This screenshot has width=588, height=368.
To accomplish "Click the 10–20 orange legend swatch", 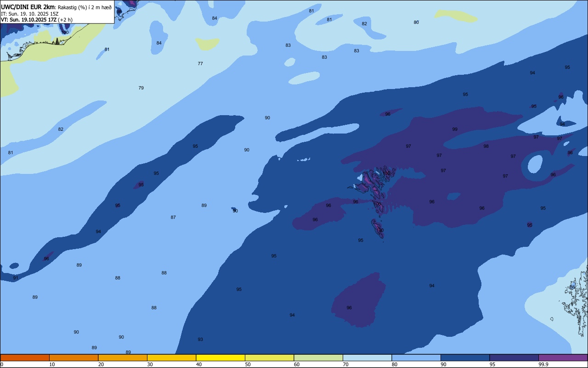I will coord(73,357).
